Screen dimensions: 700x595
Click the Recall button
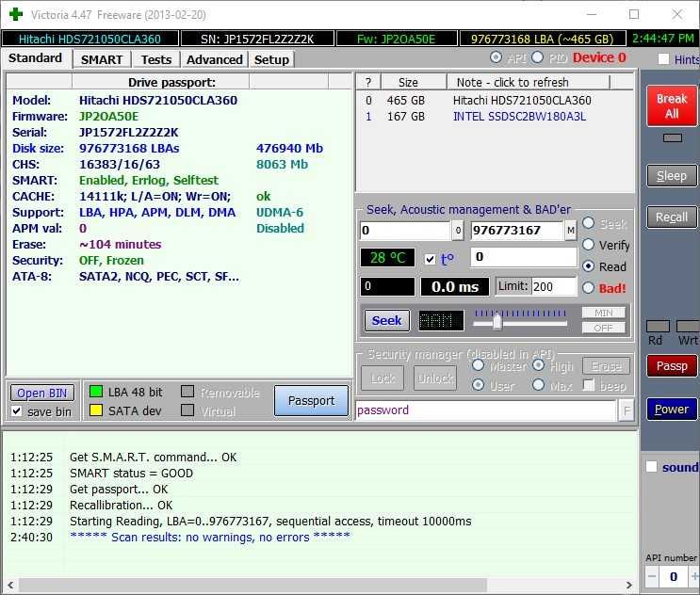pyautogui.click(x=672, y=217)
